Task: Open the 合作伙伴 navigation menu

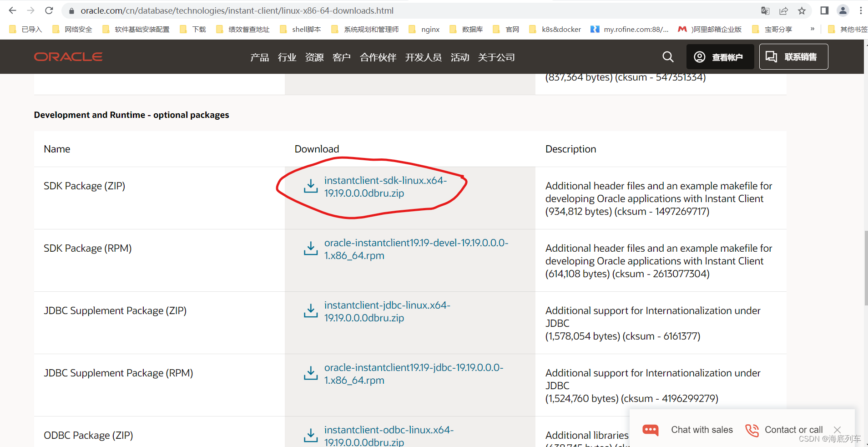Action: tap(378, 57)
